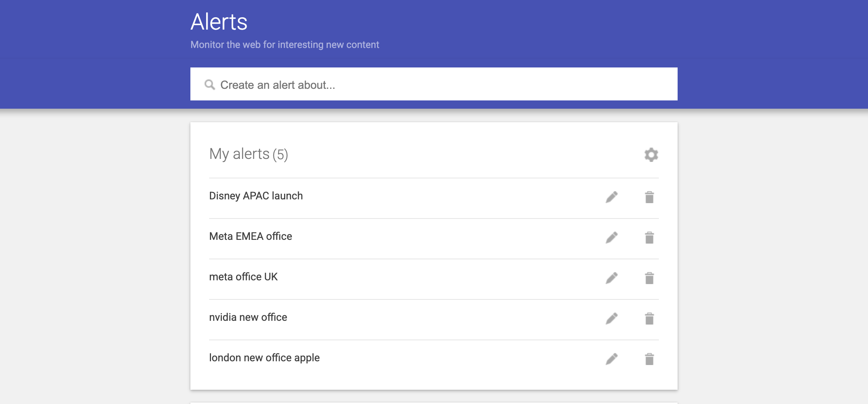Click the My alerts heading
This screenshot has height=404, width=868.
click(x=249, y=154)
